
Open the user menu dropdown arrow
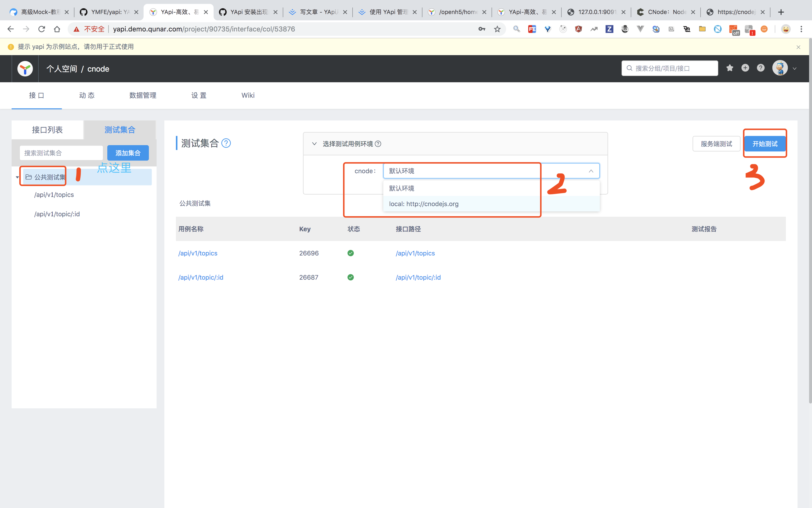click(795, 69)
